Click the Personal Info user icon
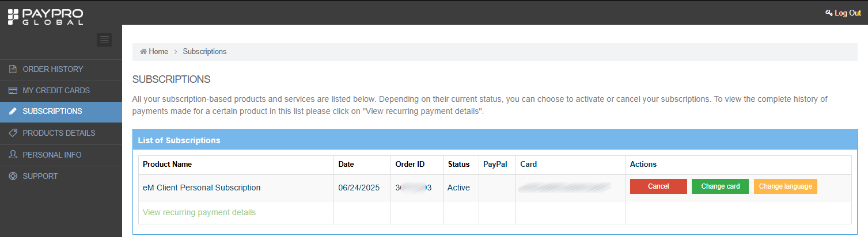 point(12,155)
